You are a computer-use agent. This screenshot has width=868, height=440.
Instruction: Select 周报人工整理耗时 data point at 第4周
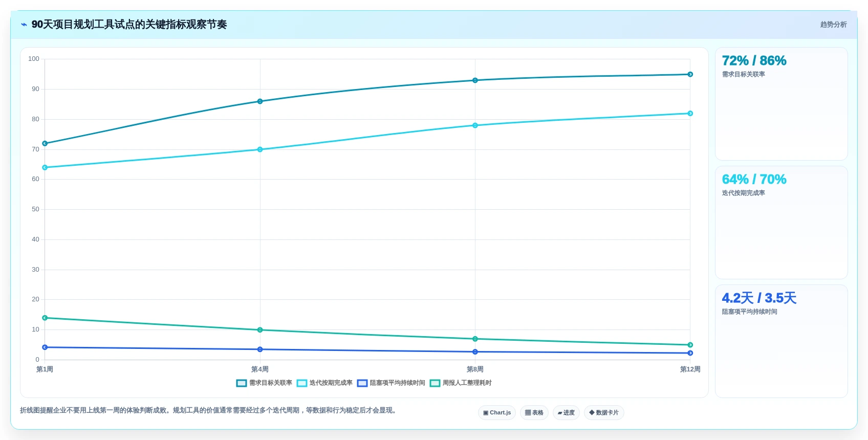260,330
